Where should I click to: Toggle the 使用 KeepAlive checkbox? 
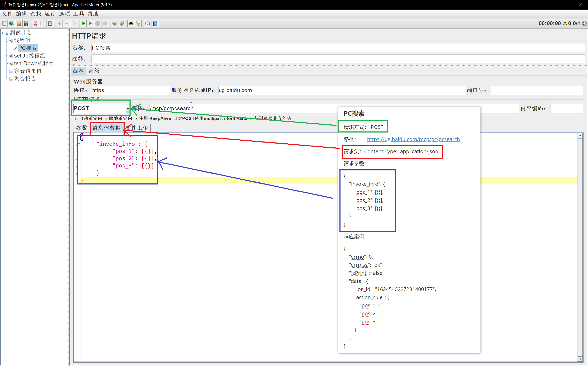pos(137,119)
